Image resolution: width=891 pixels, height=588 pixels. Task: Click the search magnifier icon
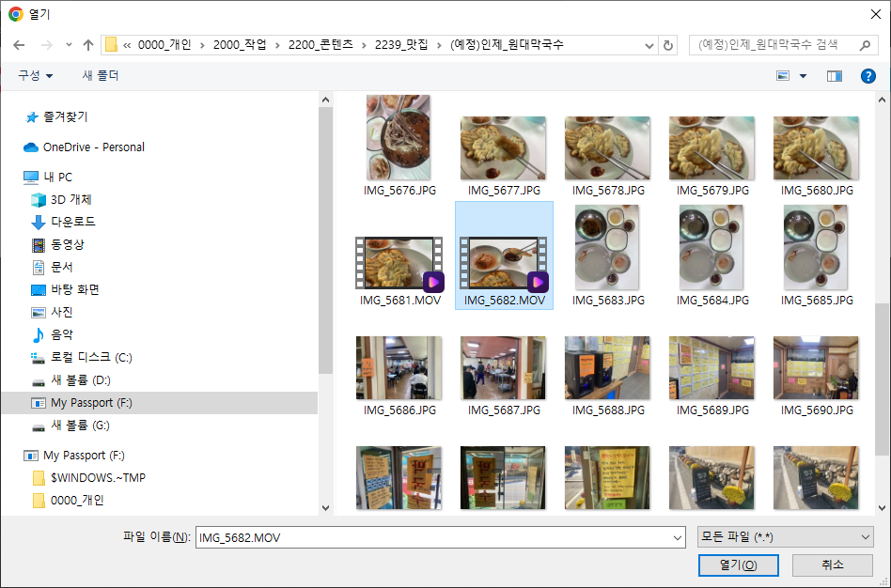pyautogui.click(x=867, y=44)
